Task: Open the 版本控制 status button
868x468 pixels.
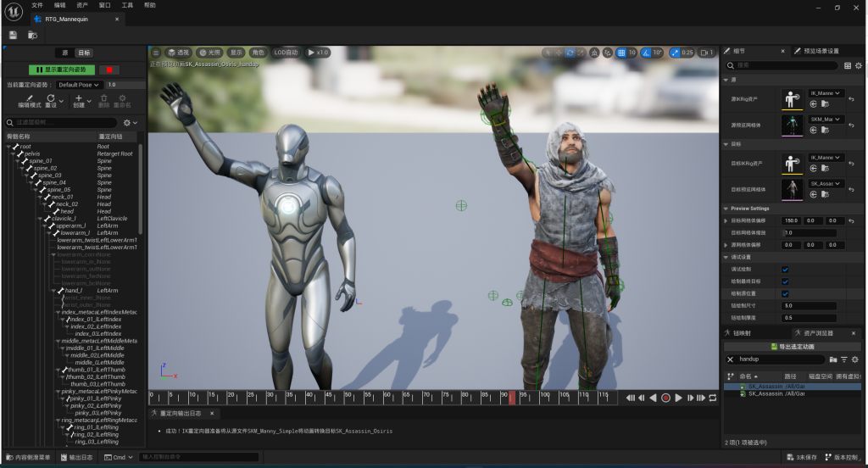Action: (x=842, y=457)
